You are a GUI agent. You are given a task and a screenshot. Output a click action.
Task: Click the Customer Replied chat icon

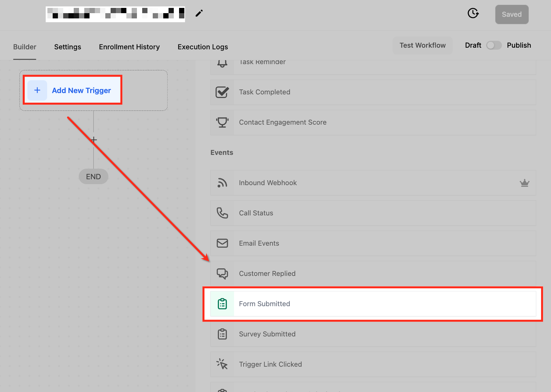[x=222, y=273]
